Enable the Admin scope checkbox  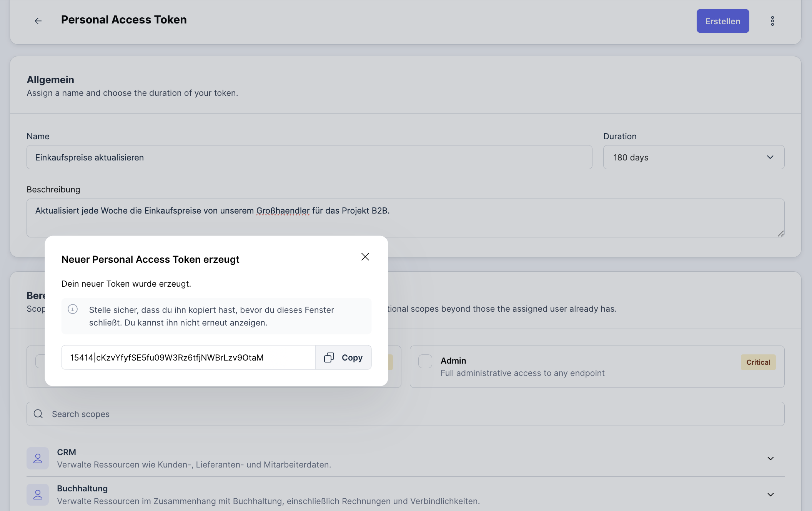point(425,361)
